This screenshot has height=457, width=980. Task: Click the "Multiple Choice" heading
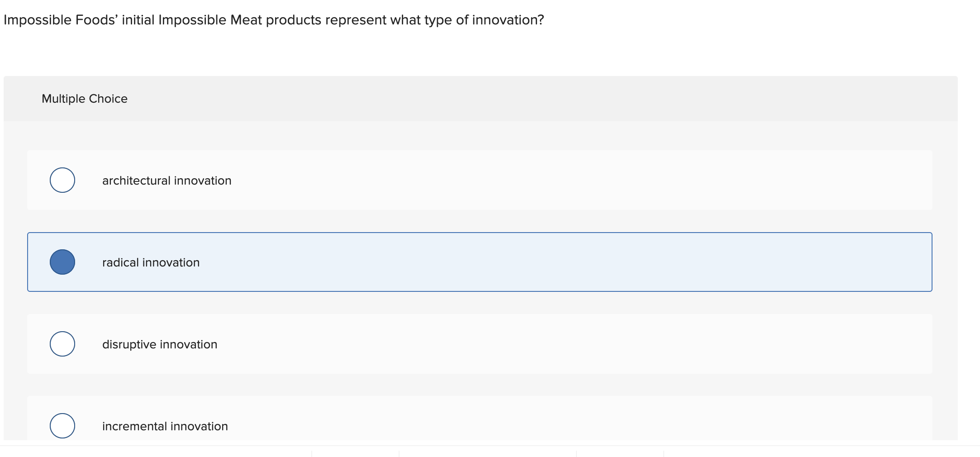click(85, 99)
